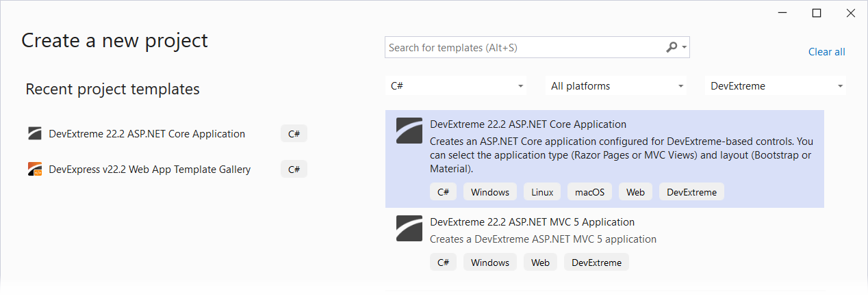
Task: Click the Linux tag
Action: tap(542, 192)
